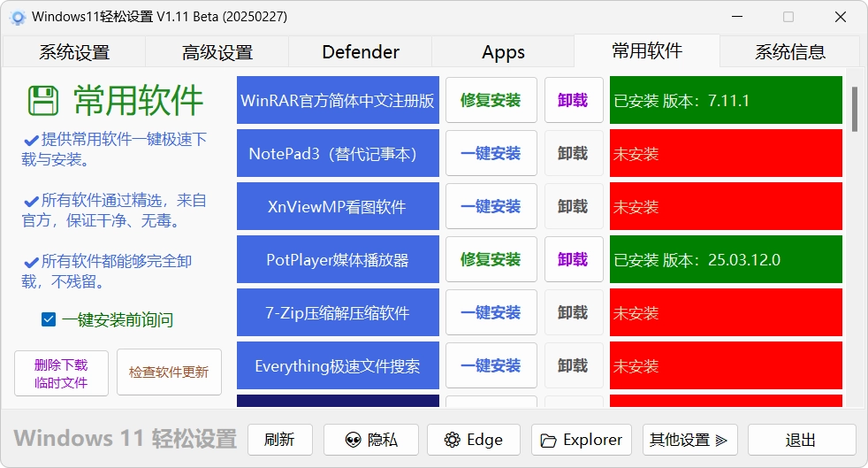Click the 未安装 status for XnViewMP

[726, 207]
